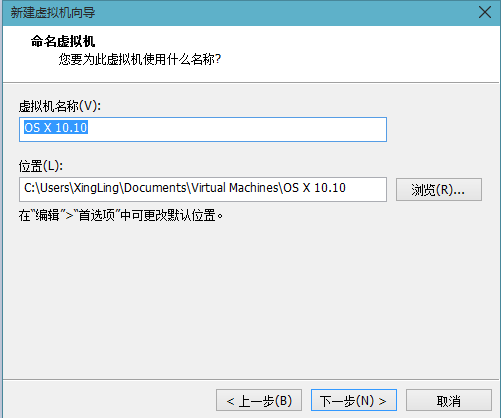Select the 虚拟机名称(V): label

click(60, 106)
